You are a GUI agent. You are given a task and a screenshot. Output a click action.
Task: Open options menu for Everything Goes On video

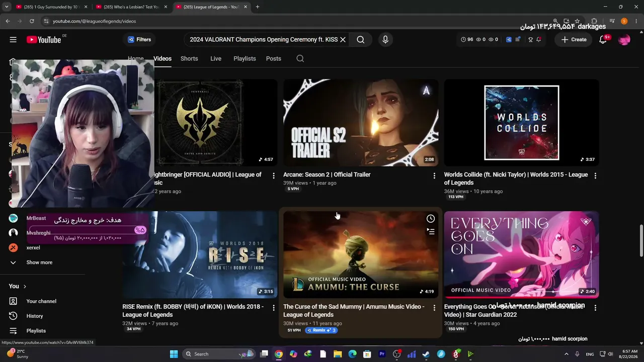tap(595, 308)
